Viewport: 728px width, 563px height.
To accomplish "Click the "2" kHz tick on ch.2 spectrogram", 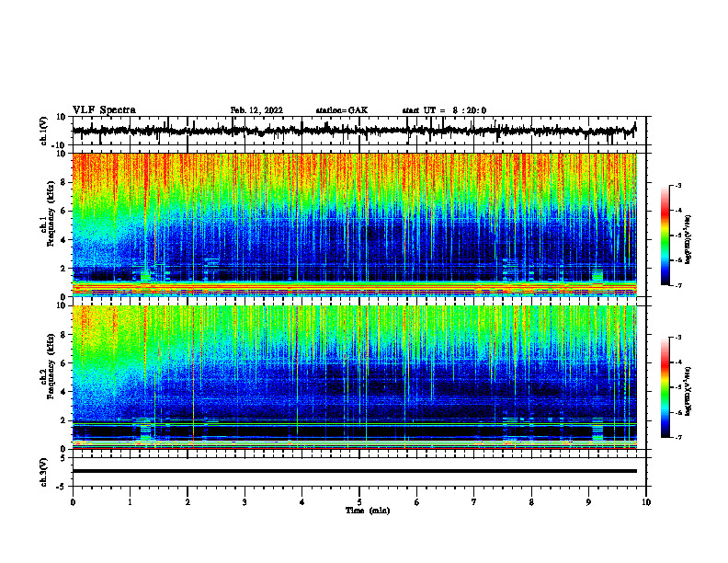I will click(x=64, y=420).
